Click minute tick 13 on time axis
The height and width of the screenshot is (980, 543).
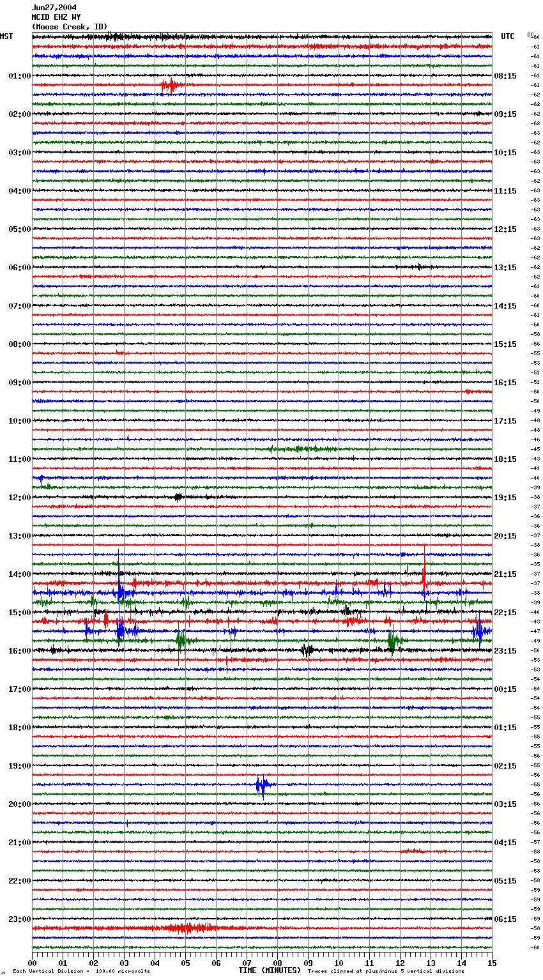coord(431,963)
